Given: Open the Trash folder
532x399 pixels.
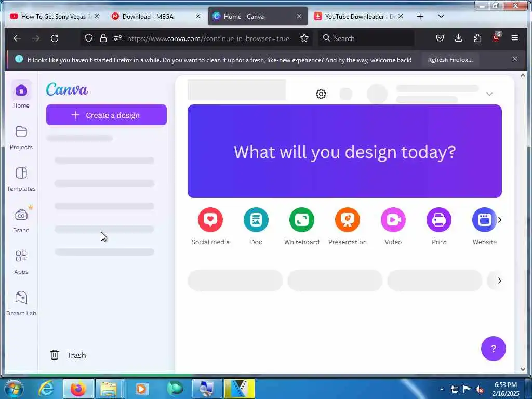Looking at the screenshot, I should tap(68, 355).
